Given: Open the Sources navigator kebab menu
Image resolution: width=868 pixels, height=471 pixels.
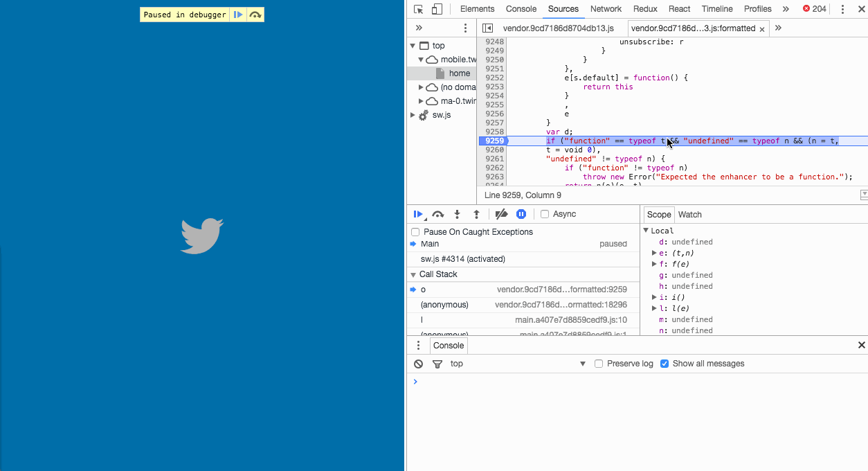Looking at the screenshot, I should click(x=465, y=28).
